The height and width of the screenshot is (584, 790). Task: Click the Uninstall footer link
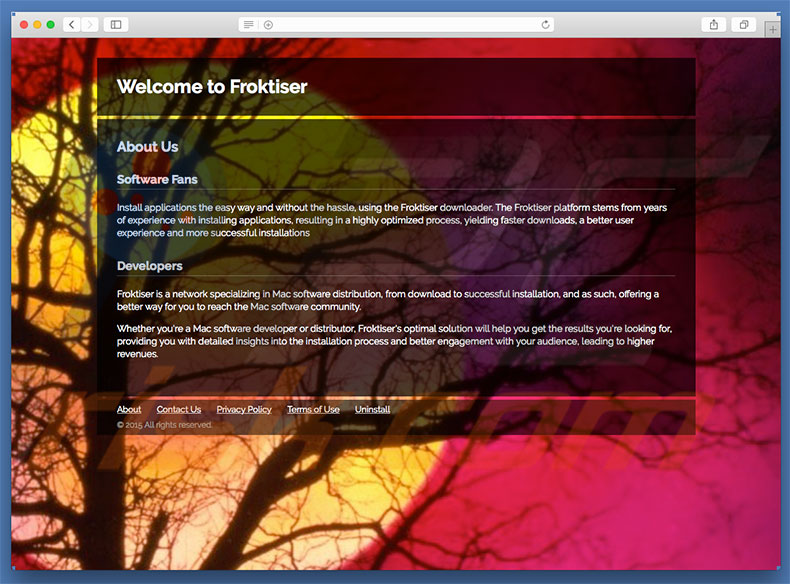pos(372,410)
